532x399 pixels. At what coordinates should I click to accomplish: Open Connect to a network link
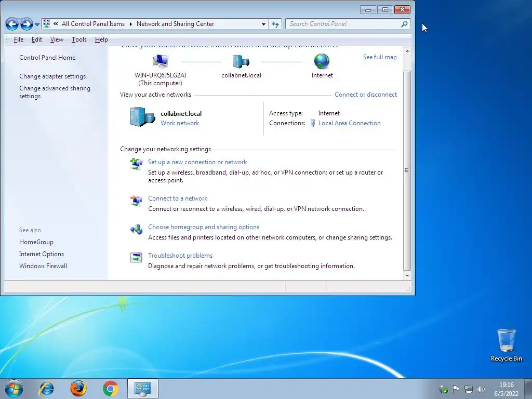coord(178,198)
